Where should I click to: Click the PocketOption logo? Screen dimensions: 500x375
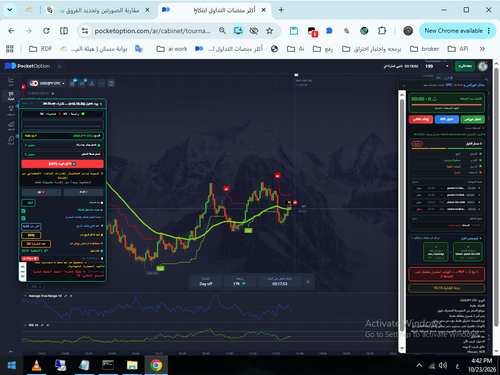(x=27, y=66)
